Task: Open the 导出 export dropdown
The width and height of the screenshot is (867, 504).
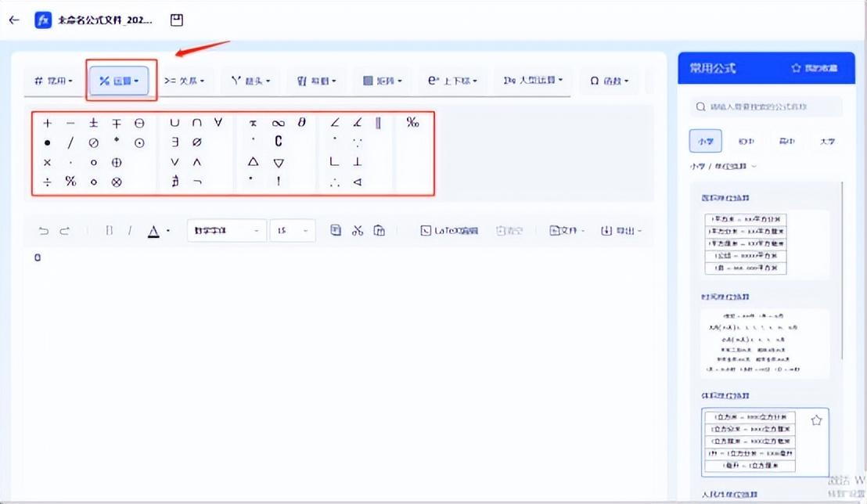Action: 621,231
